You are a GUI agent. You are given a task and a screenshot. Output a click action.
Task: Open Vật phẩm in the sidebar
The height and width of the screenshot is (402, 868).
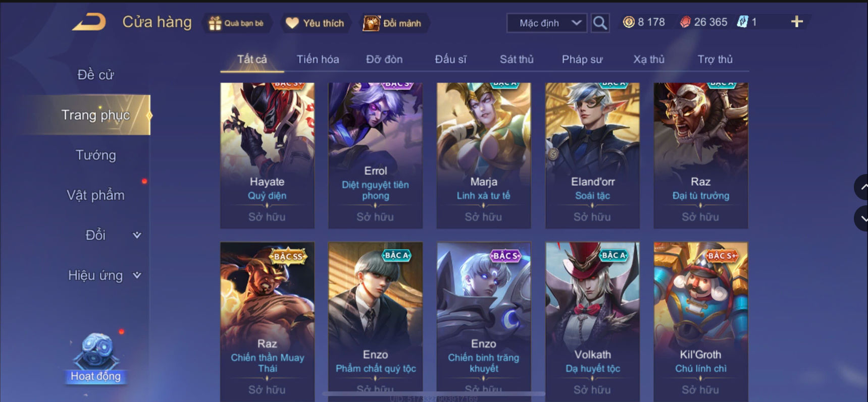coord(95,195)
